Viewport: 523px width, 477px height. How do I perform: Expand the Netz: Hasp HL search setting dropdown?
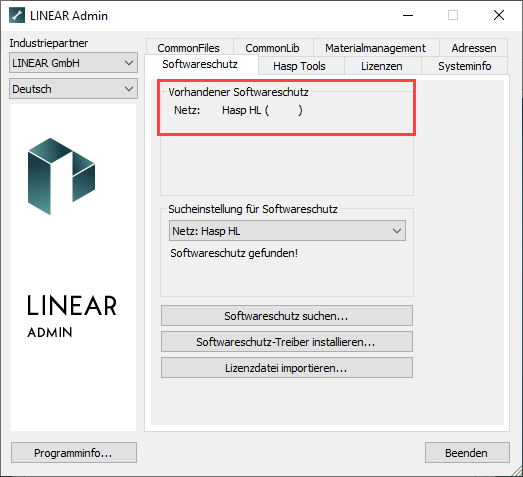[287, 230]
